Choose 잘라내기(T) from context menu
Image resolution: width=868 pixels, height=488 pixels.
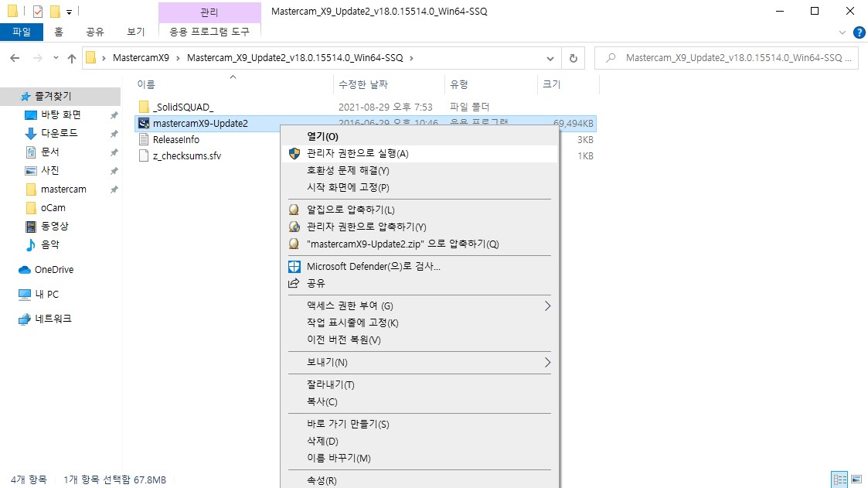420,384
